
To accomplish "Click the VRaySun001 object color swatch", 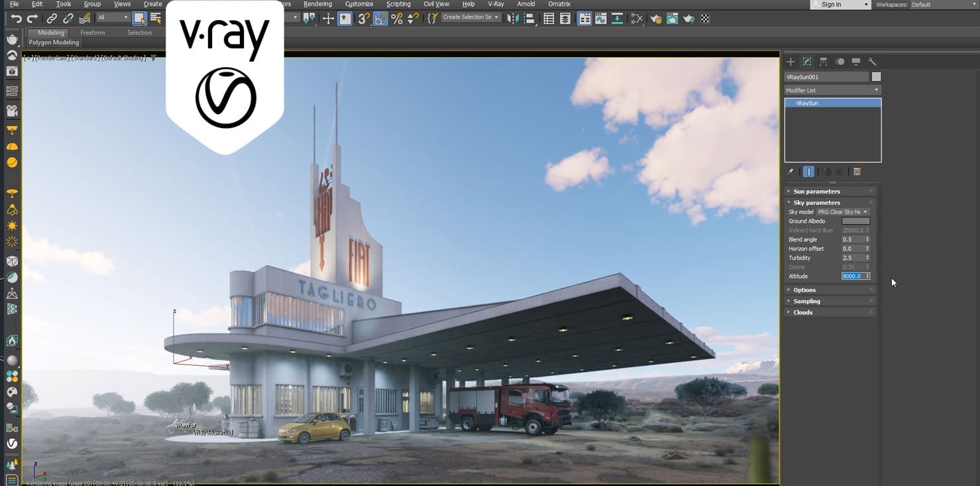I will click(876, 77).
